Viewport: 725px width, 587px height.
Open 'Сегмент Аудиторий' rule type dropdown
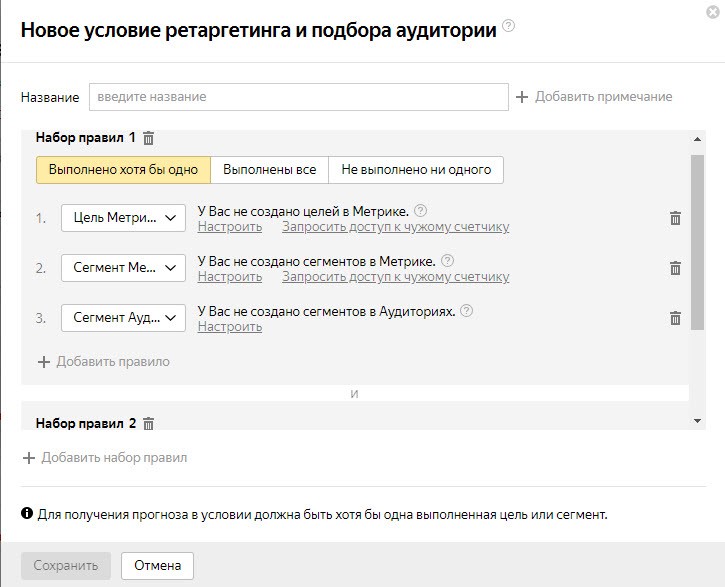123,318
